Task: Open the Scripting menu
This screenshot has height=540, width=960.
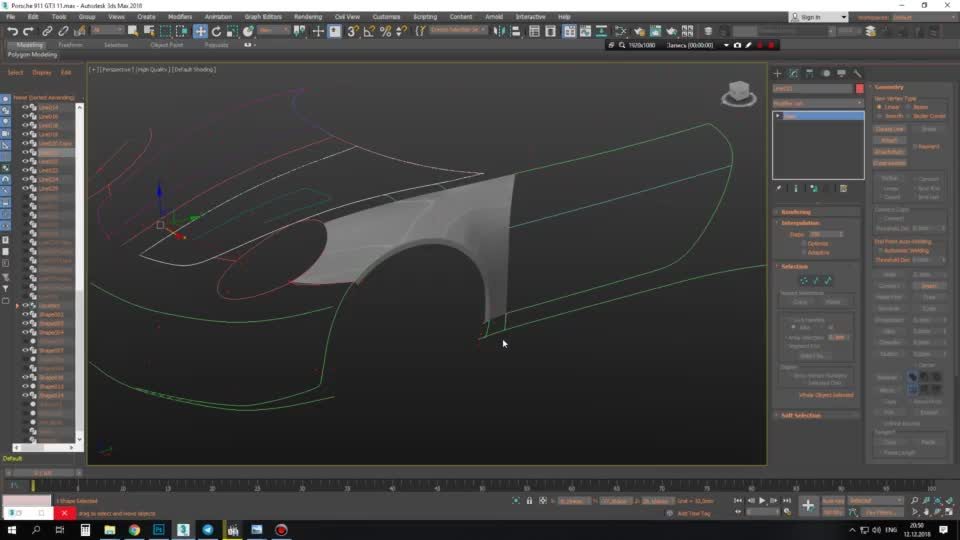Action: click(425, 17)
